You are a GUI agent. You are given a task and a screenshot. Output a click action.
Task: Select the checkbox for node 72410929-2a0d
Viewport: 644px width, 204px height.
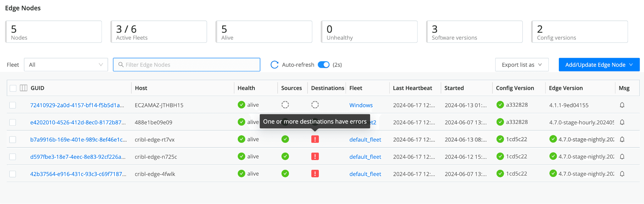coord(13,105)
